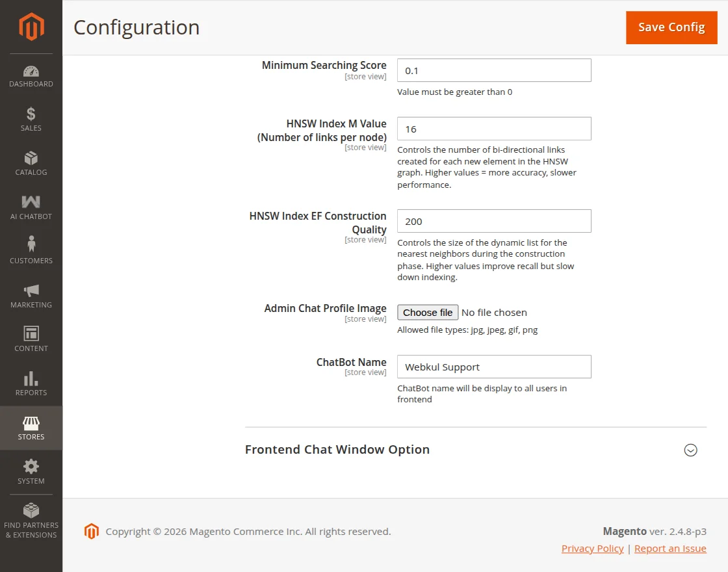
Task: Open the Customers person icon menu
Action: pyautogui.click(x=31, y=245)
